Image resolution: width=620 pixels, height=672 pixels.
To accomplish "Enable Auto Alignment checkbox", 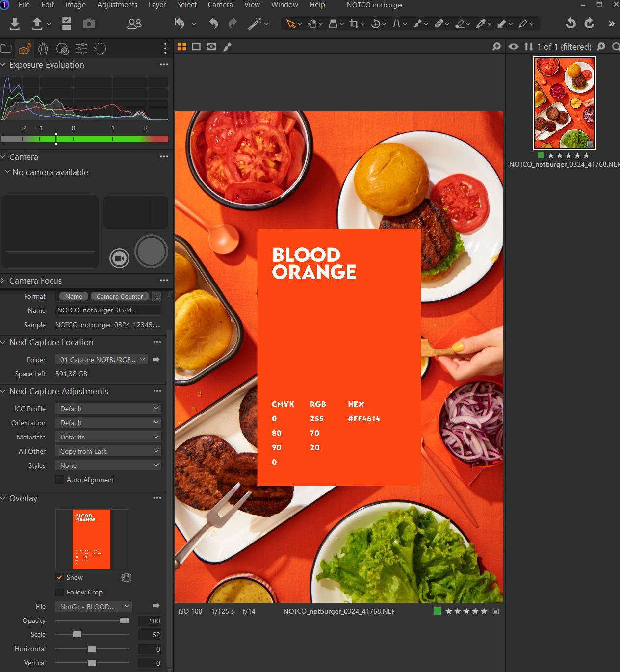I will 59,480.
